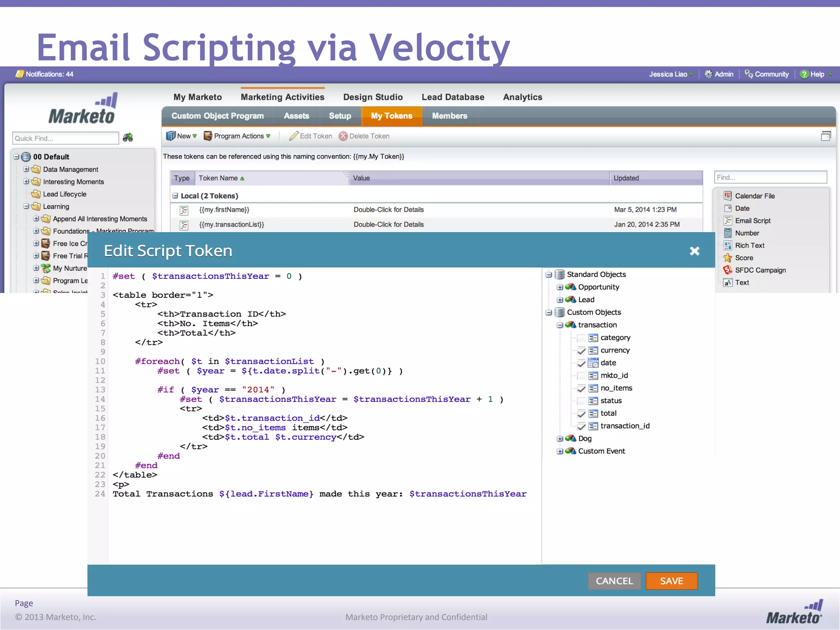This screenshot has height=630, width=840.
Task: Select the Email Script token type icon
Action: 728,220
